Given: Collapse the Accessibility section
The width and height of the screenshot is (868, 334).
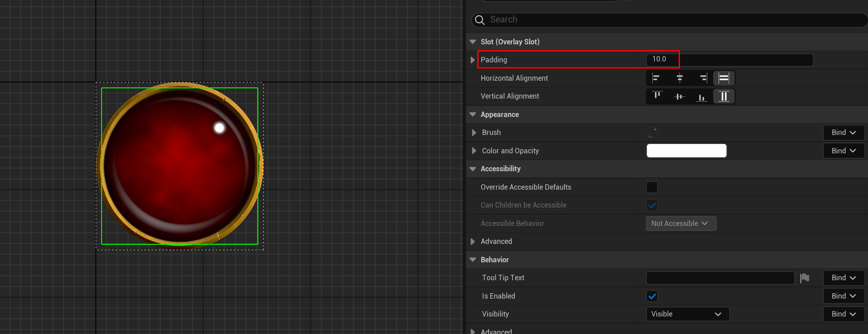Looking at the screenshot, I should click(473, 169).
